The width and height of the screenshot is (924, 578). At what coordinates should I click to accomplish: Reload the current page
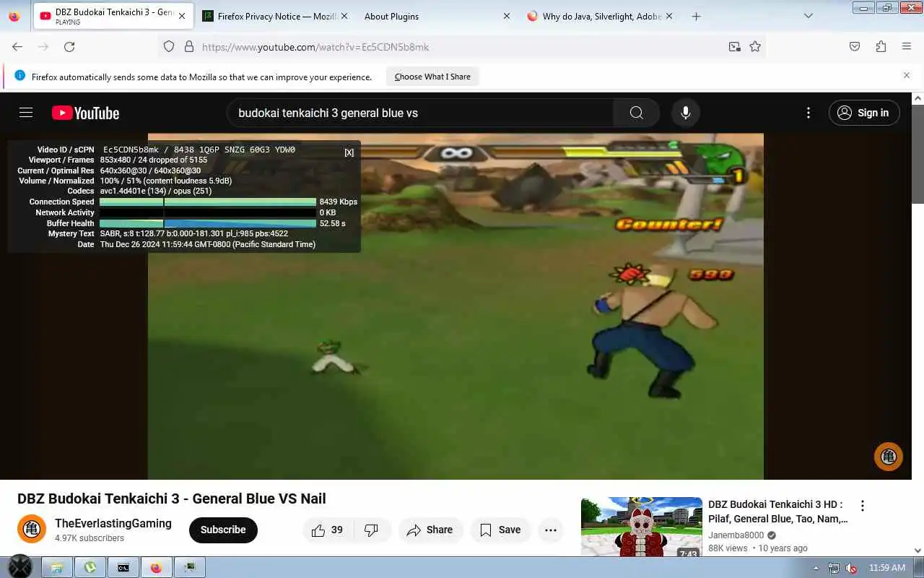[69, 46]
